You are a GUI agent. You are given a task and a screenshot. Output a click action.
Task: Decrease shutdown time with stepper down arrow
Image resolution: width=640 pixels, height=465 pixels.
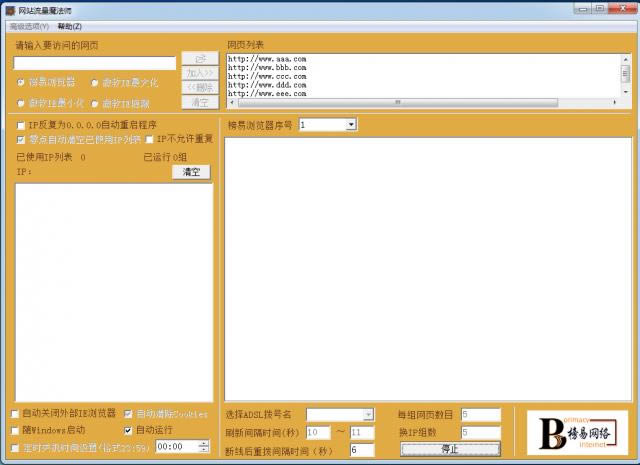tap(204, 449)
